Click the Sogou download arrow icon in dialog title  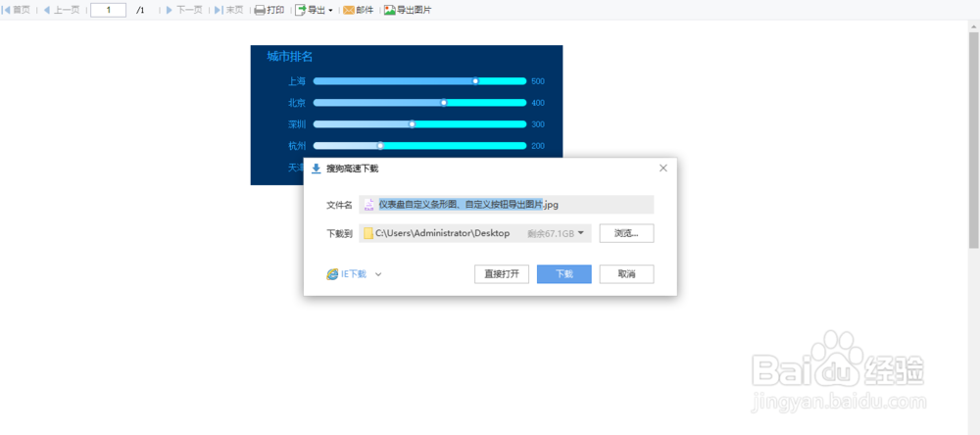(317, 169)
